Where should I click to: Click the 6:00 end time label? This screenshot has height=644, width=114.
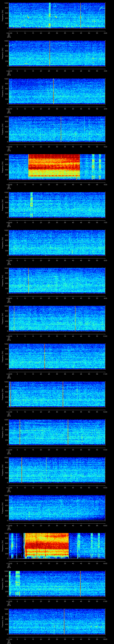click(x=105, y=184)
